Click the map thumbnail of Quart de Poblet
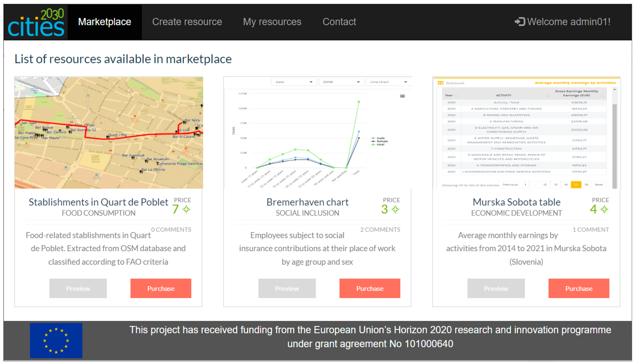 tap(109, 133)
